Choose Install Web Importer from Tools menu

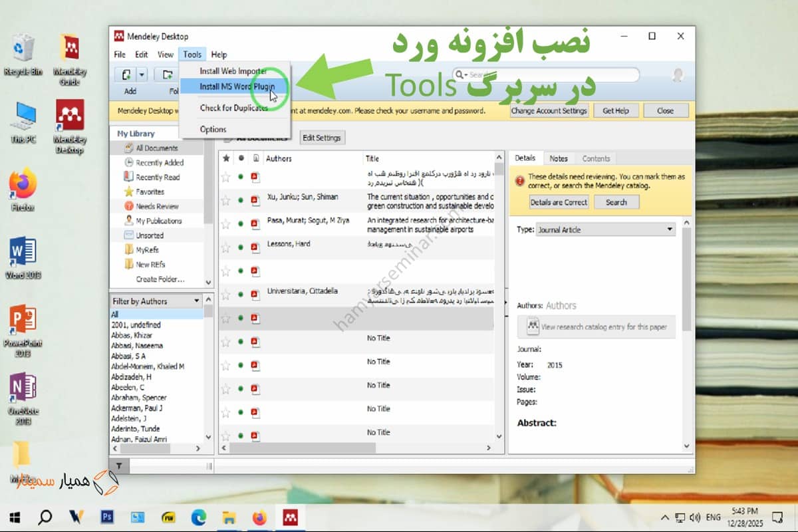(x=235, y=71)
